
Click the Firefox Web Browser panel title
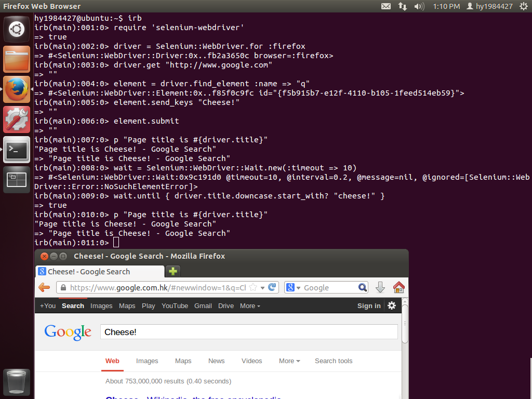42,6
